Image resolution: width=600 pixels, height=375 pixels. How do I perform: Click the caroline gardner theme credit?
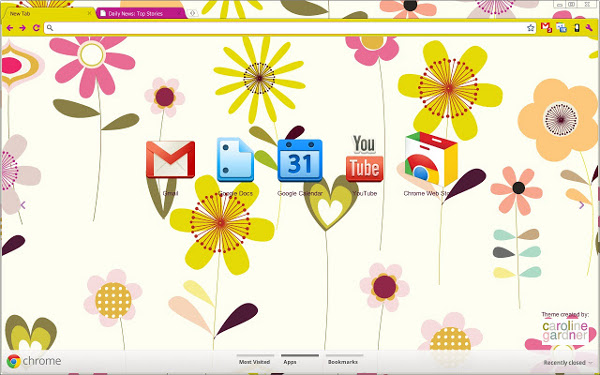tap(565, 331)
